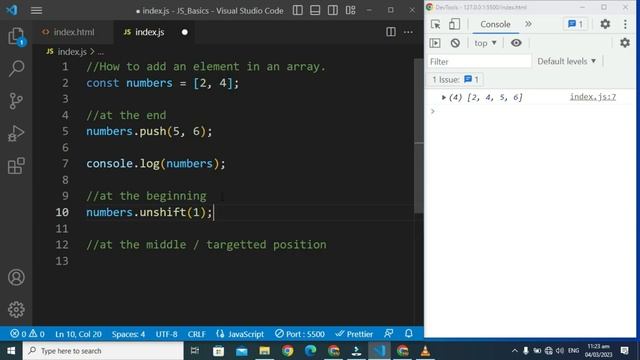The image size is (640, 360).
Task: Open the Source Control view
Action: pos(16,101)
